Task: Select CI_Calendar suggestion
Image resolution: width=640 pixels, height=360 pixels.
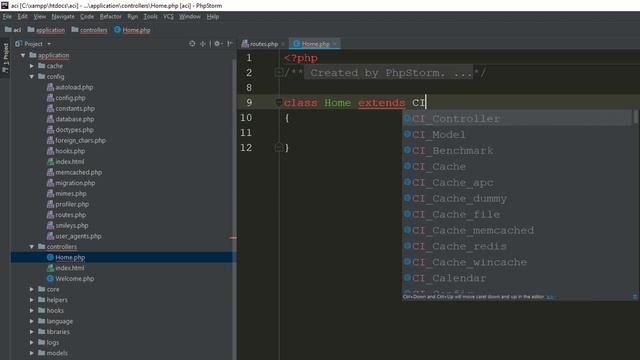Action: point(517,278)
